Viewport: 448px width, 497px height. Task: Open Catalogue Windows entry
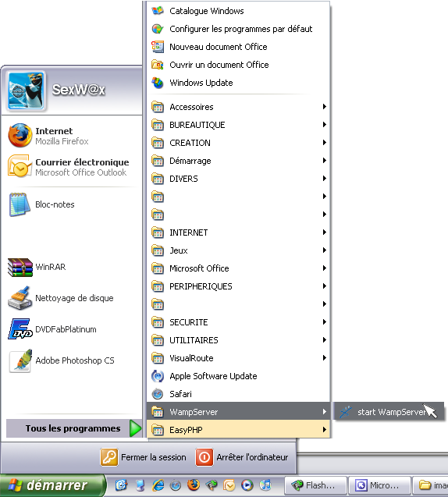click(x=238, y=11)
